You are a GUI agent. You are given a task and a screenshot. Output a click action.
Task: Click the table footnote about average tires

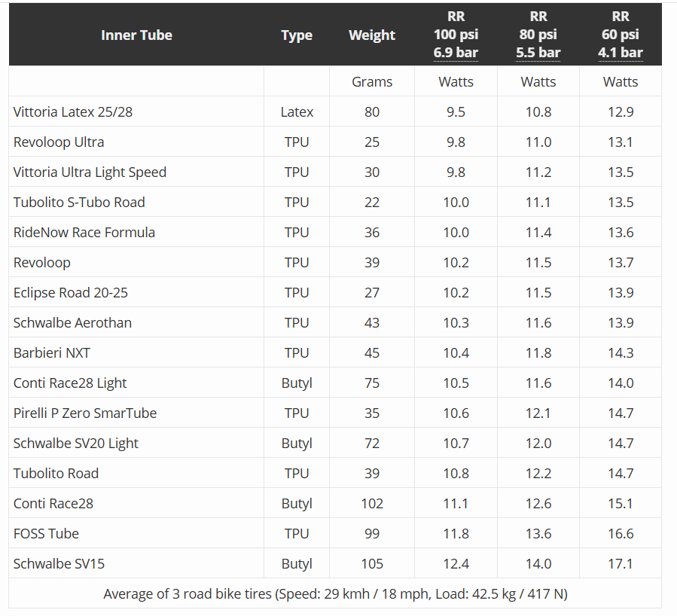335,593
